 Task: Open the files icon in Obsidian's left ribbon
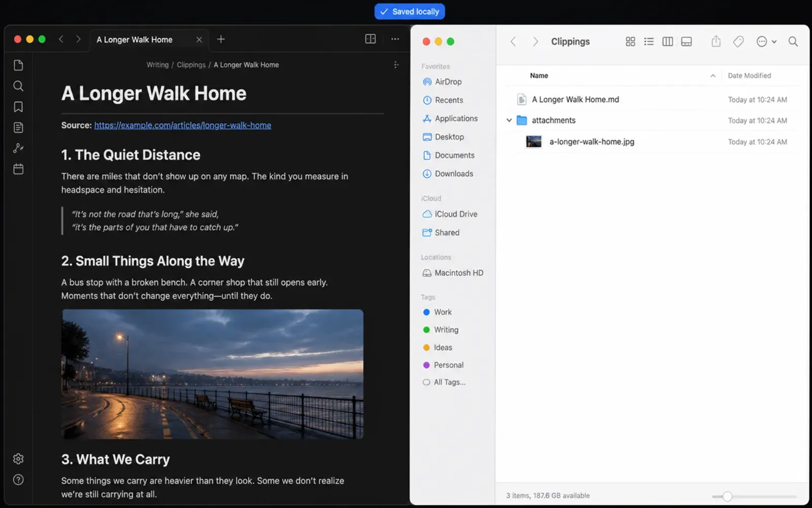(x=18, y=65)
